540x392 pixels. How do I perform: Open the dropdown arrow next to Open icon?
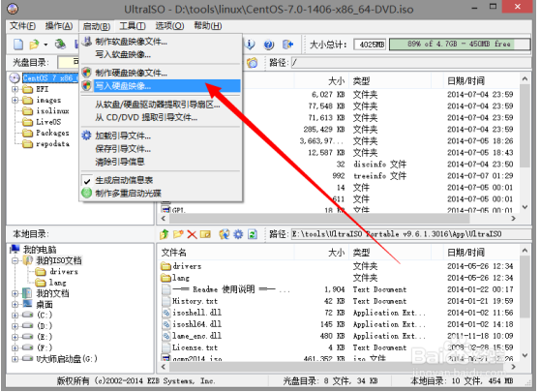click(45, 45)
